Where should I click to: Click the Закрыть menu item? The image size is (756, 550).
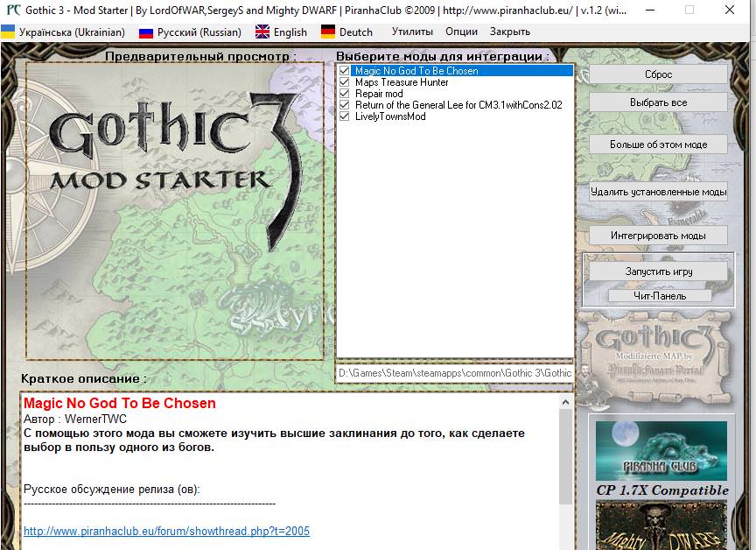coord(510,32)
